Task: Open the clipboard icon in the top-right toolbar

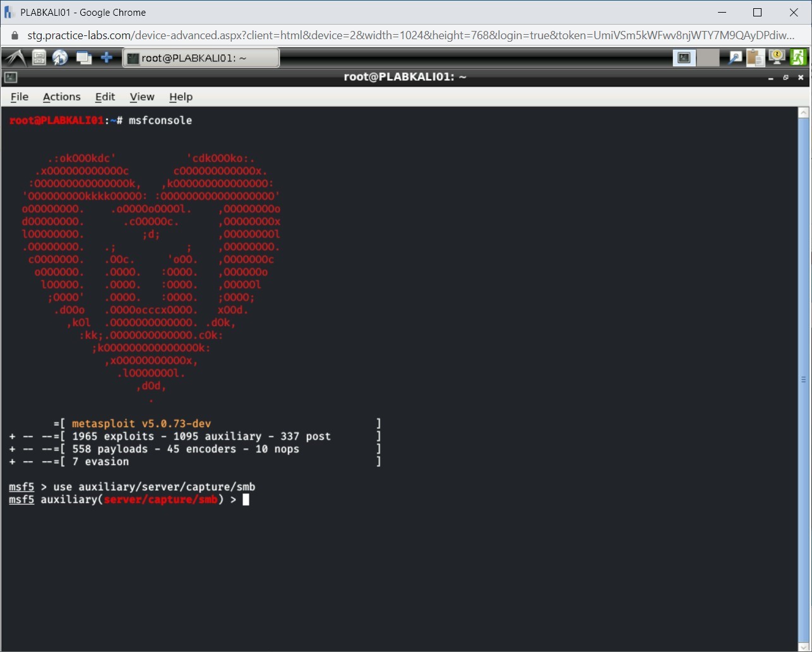Action: (755, 57)
